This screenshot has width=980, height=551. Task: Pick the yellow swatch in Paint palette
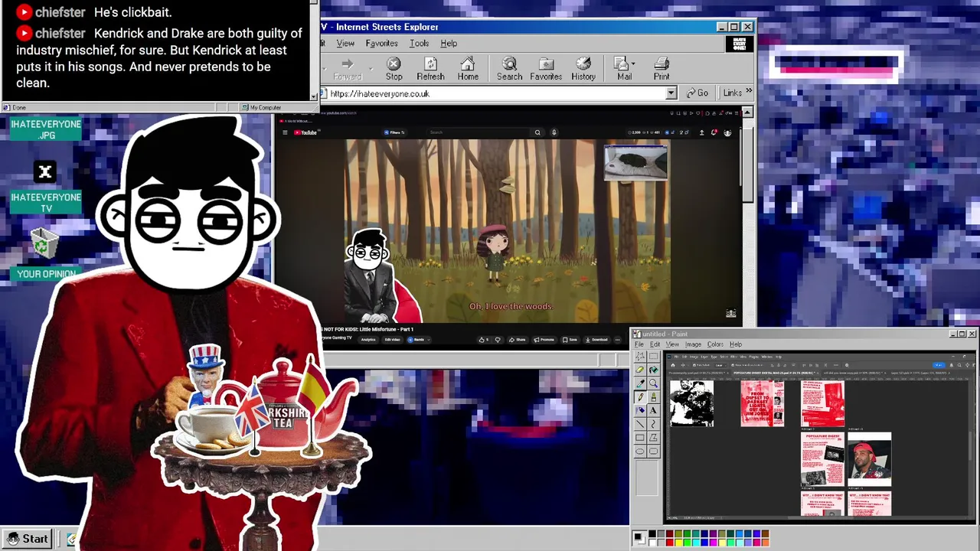[678, 542]
